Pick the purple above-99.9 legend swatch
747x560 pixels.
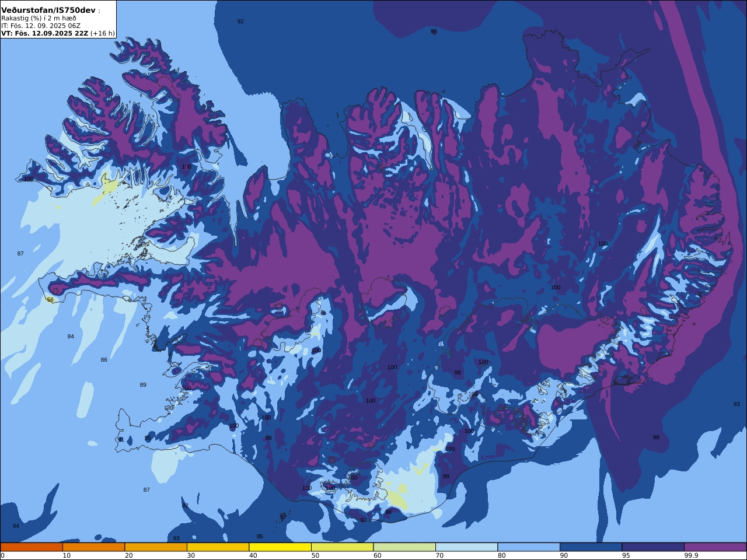tap(715, 547)
